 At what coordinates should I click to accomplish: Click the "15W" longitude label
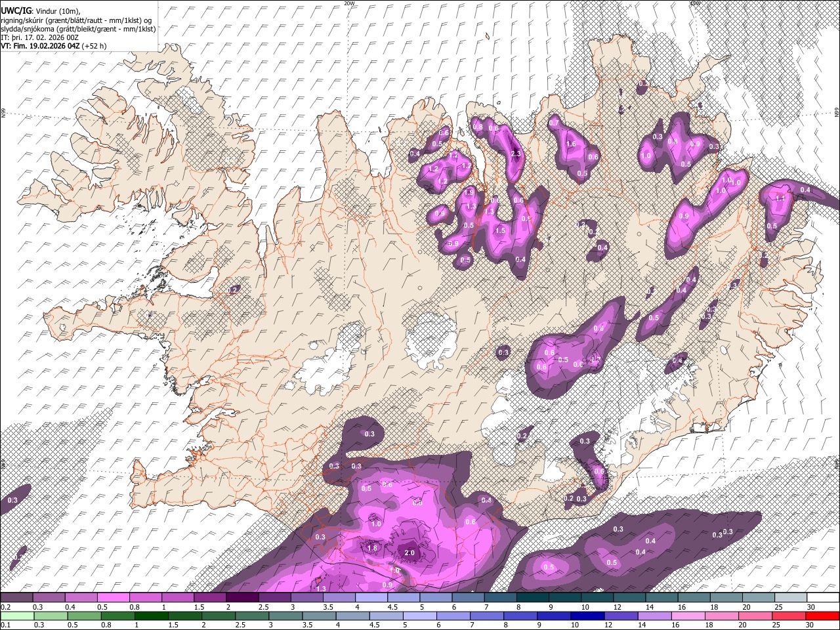(695, 3)
